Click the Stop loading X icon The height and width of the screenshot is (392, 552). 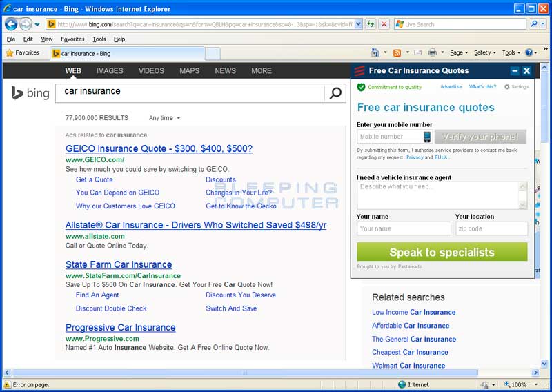click(x=384, y=24)
